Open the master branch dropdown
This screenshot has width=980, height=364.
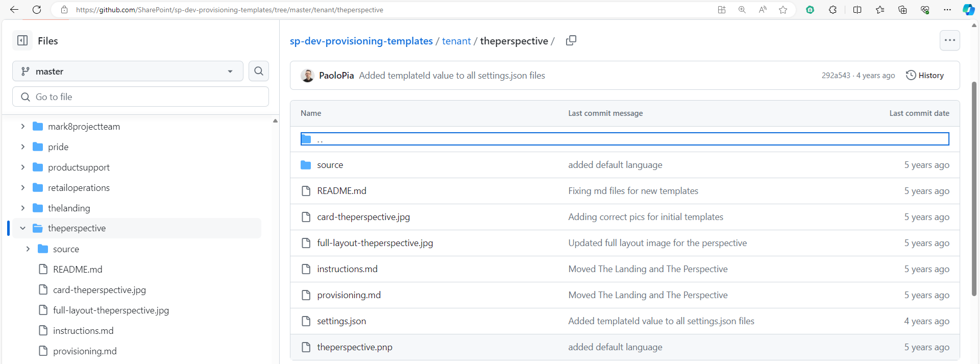coord(128,71)
